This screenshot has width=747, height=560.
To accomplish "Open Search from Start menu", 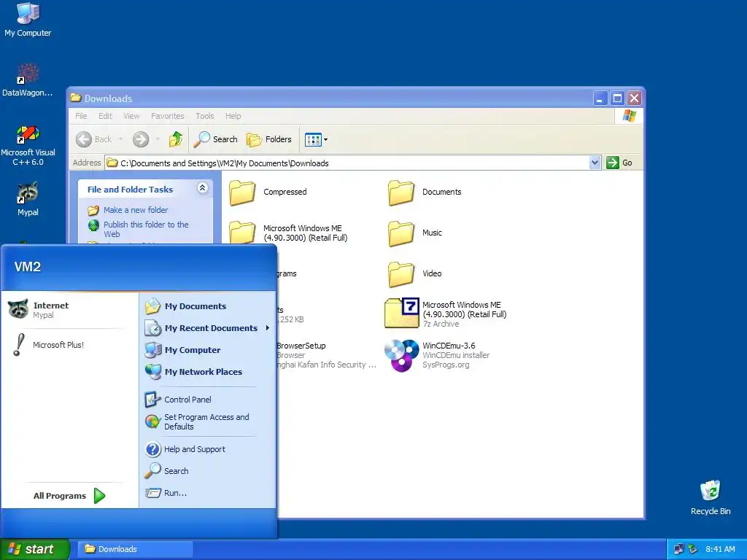I will pos(207,471).
